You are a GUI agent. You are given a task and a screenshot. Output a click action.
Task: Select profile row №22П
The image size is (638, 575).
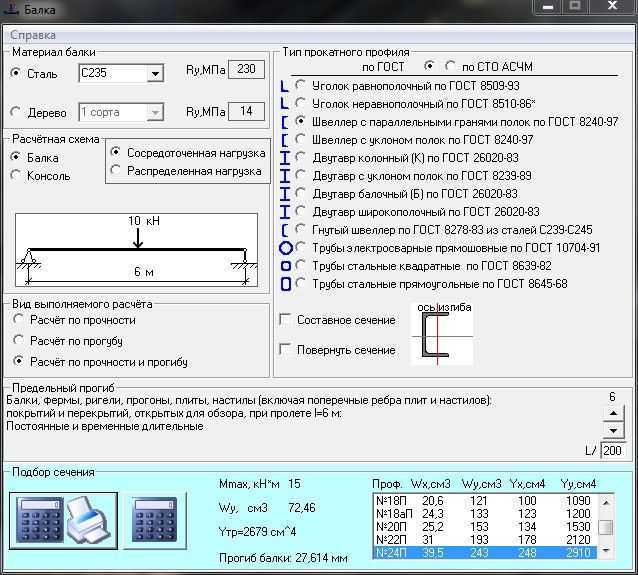(485, 540)
